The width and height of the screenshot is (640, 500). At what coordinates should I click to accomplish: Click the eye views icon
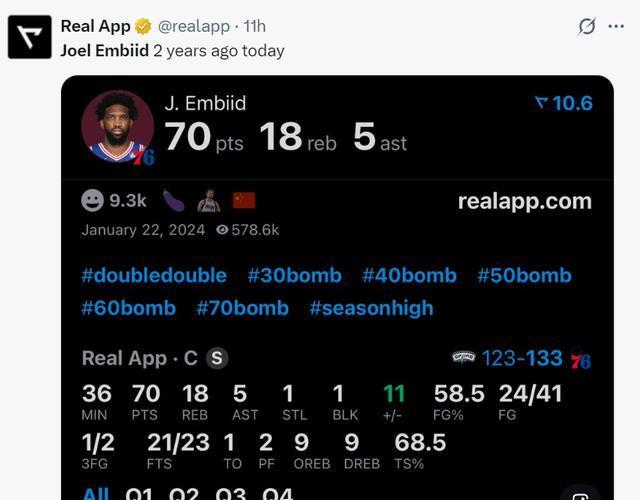pyautogui.click(x=221, y=230)
